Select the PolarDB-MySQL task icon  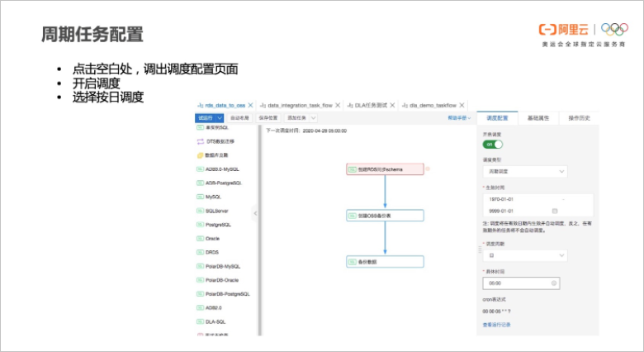click(200, 266)
